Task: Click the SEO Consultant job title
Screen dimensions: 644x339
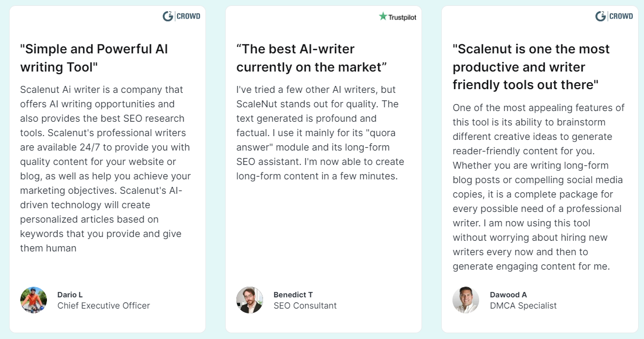Action: point(305,306)
